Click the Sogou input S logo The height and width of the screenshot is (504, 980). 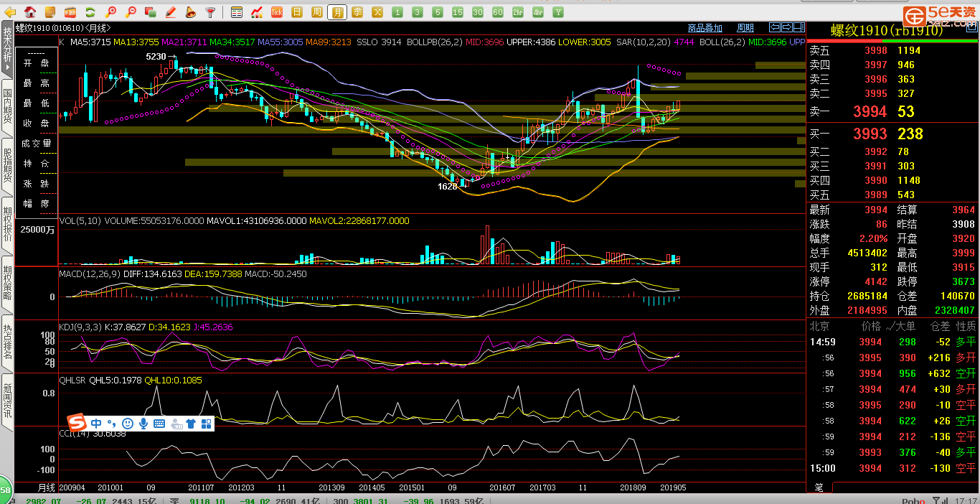point(77,423)
